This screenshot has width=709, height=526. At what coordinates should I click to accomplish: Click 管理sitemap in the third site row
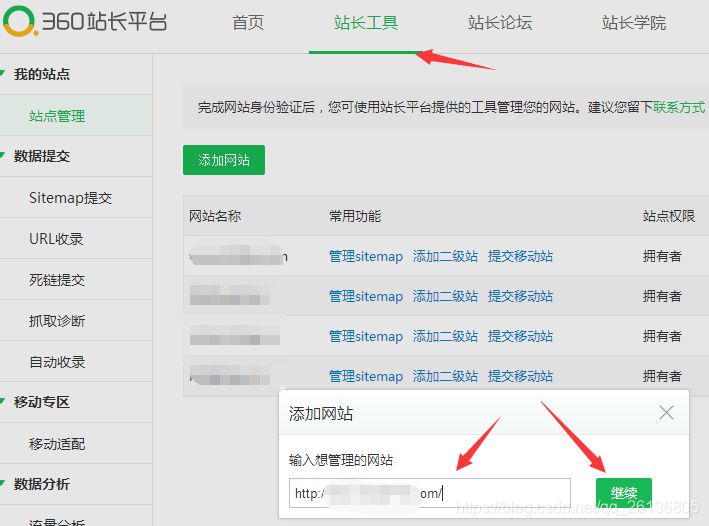tap(366, 336)
